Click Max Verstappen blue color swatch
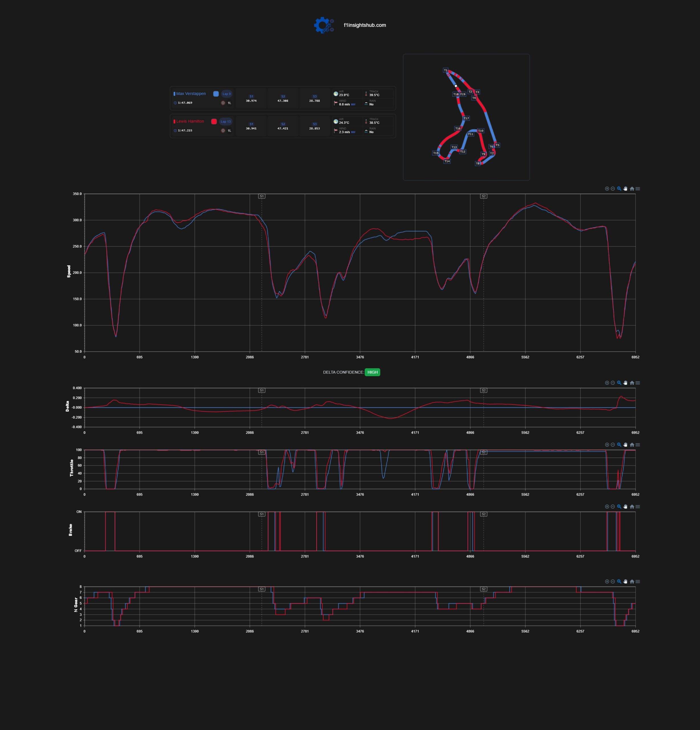The width and height of the screenshot is (700, 730). coord(216,94)
